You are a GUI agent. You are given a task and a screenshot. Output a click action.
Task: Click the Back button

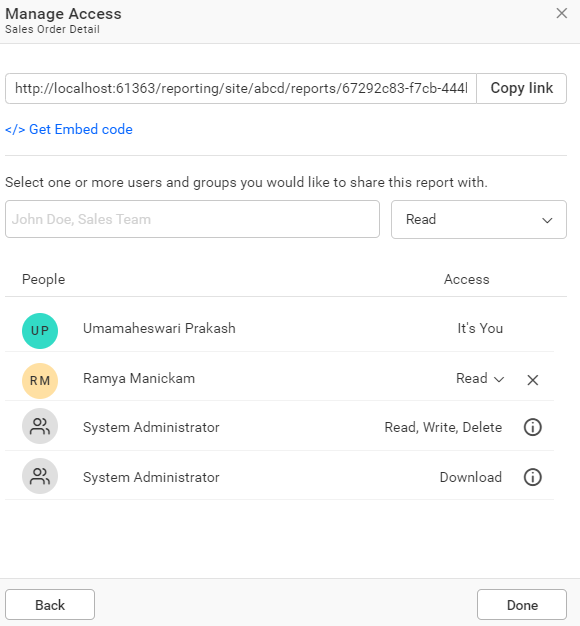click(x=50, y=604)
